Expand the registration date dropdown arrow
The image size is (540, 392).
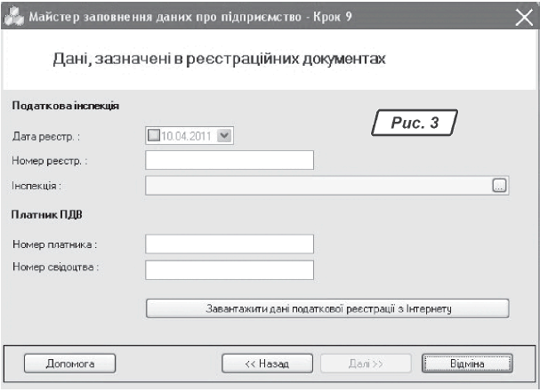tap(223, 136)
